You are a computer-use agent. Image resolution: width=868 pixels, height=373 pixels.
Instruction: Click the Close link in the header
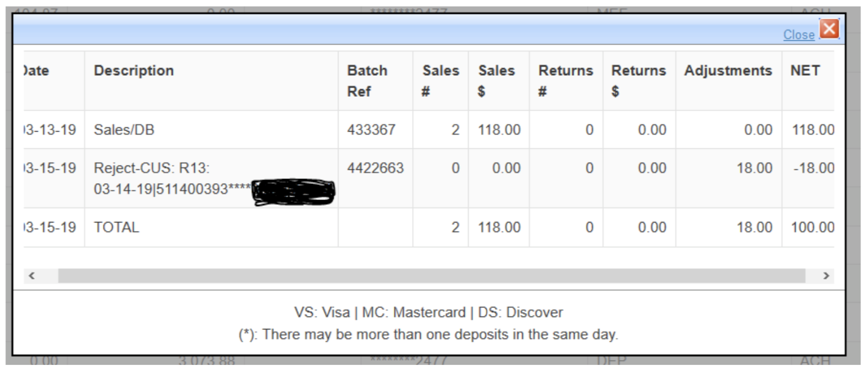click(799, 35)
